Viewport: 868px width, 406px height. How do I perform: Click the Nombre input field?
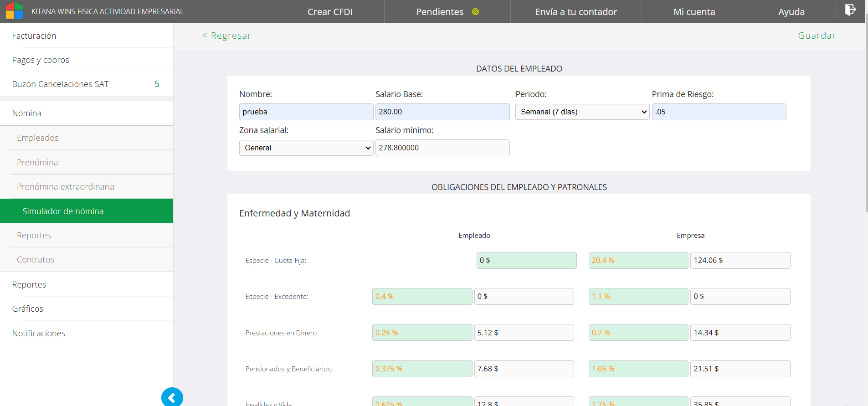click(x=306, y=112)
